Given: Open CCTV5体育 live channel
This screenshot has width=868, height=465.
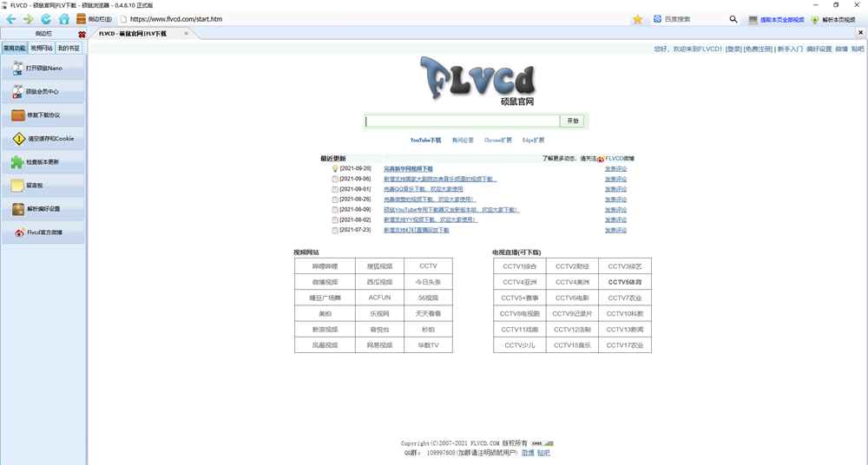Looking at the screenshot, I should click(625, 282).
